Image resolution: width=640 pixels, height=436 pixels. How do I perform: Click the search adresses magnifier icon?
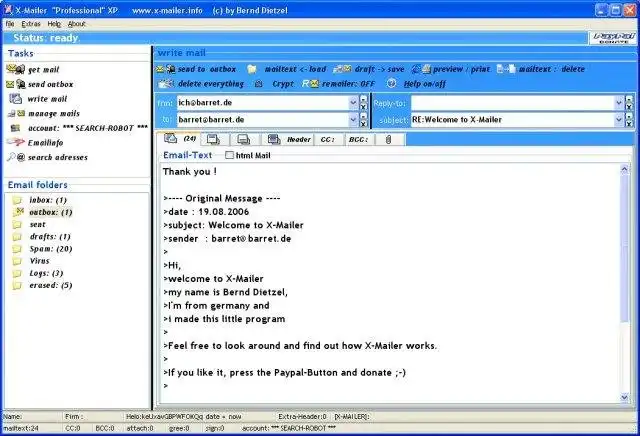(16, 157)
